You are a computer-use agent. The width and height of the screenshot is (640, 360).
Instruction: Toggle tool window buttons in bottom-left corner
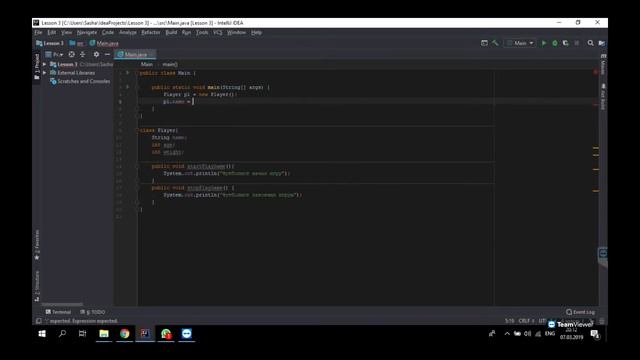tap(38, 321)
